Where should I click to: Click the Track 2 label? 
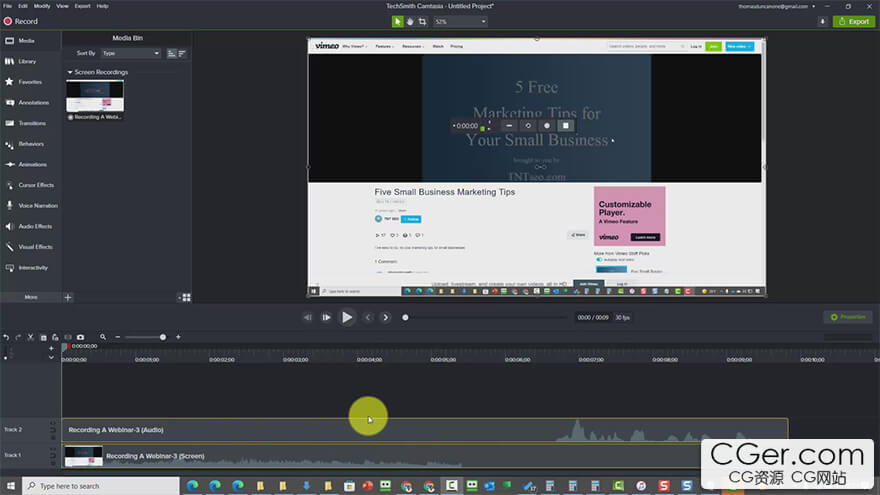pos(13,430)
